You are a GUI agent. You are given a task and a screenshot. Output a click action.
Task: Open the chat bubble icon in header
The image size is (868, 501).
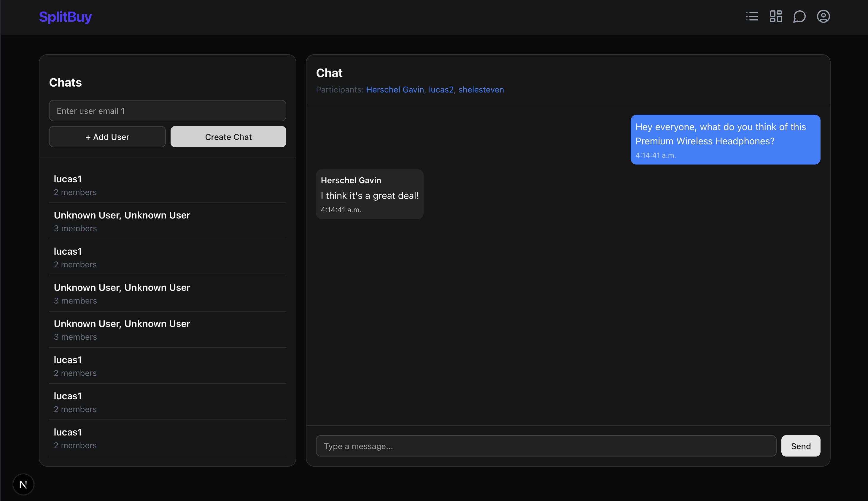point(799,17)
